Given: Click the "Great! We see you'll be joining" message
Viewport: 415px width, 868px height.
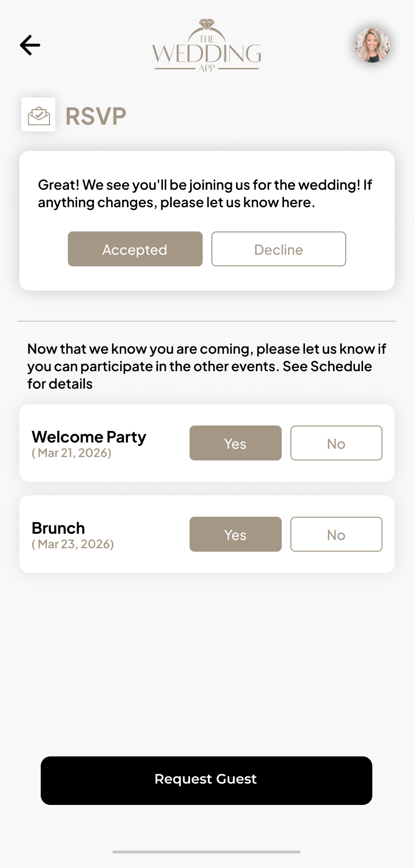Looking at the screenshot, I should pos(205,194).
